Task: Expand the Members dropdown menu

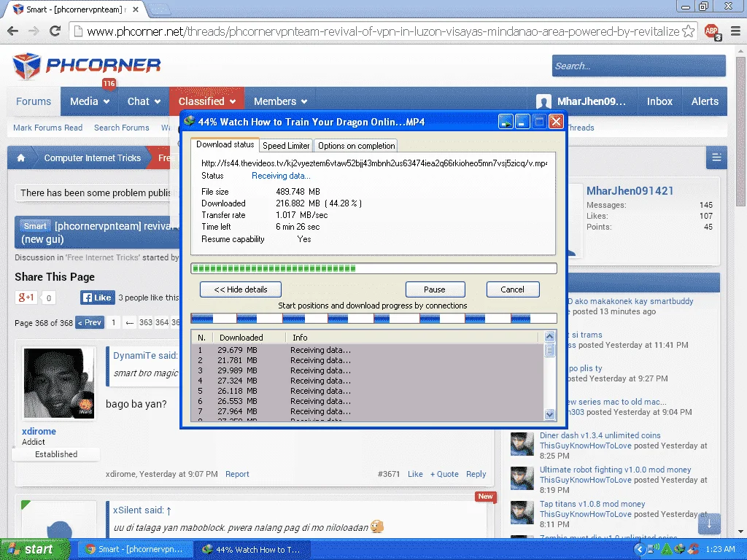Action: (280, 101)
